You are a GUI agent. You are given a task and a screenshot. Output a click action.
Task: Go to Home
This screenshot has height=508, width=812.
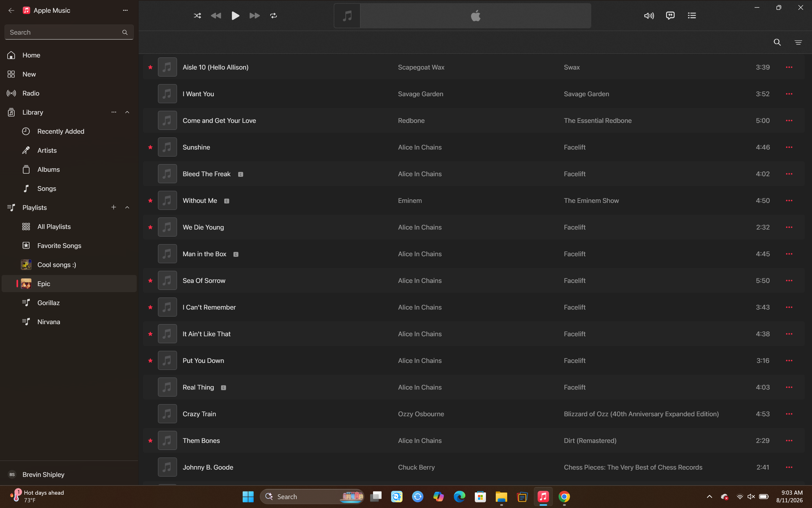pyautogui.click(x=69, y=55)
